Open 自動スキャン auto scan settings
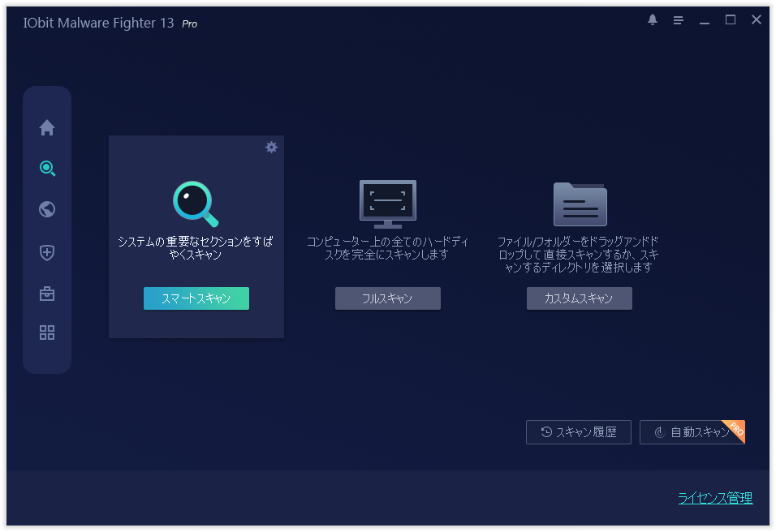Viewport: 776px width, 532px height. tap(691, 432)
